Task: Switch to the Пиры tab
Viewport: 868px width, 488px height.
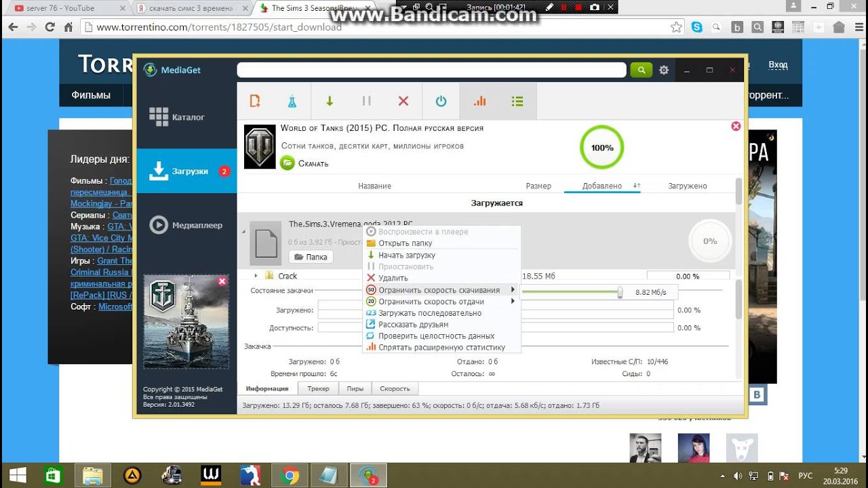Action: pyautogui.click(x=355, y=388)
